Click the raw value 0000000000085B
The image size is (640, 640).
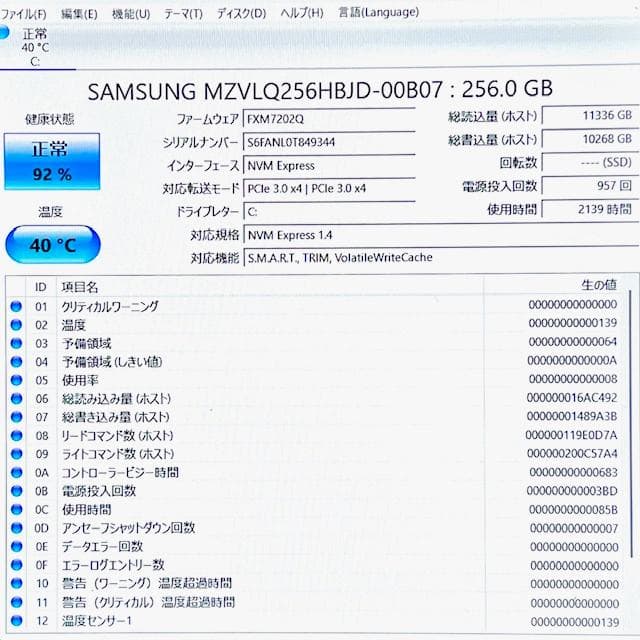[x=573, y=509]
